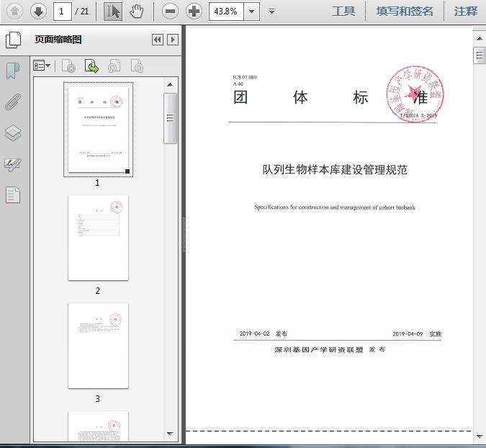Screen dimensions: 486x448
Task: Select page 2 thumbnail
Action: pyautogui.click(x=98, y=238)
